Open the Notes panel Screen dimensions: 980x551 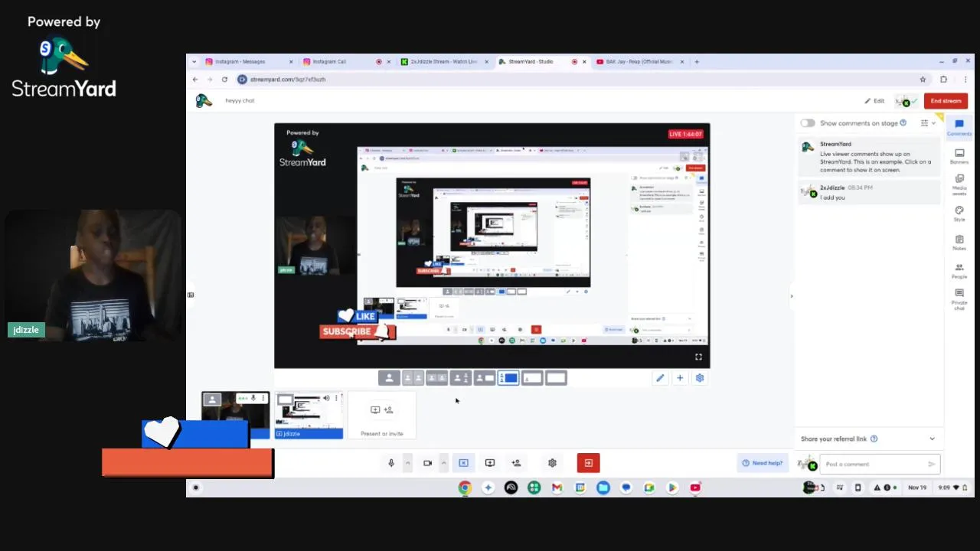coord(959,243)
